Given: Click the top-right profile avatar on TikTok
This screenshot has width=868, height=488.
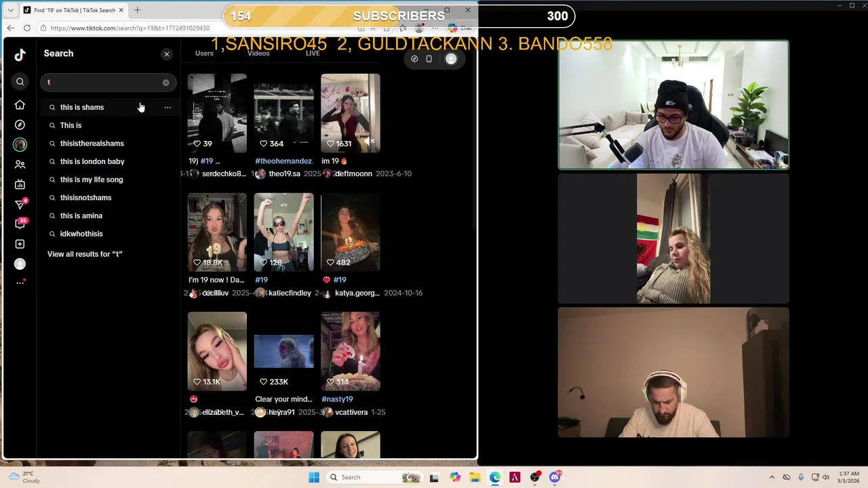Looking at the screenshot, I should (x=451, y=59).
